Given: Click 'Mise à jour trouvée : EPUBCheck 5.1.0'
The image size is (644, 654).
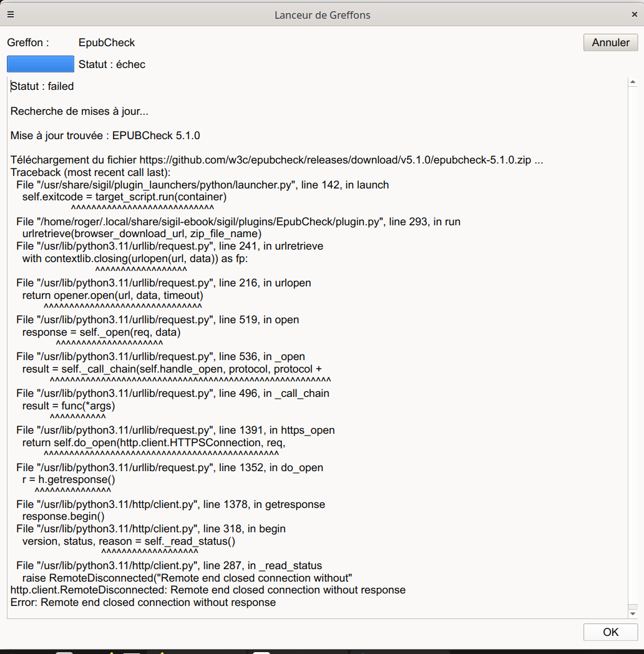Looking at the screenshot, I should 105,135.
